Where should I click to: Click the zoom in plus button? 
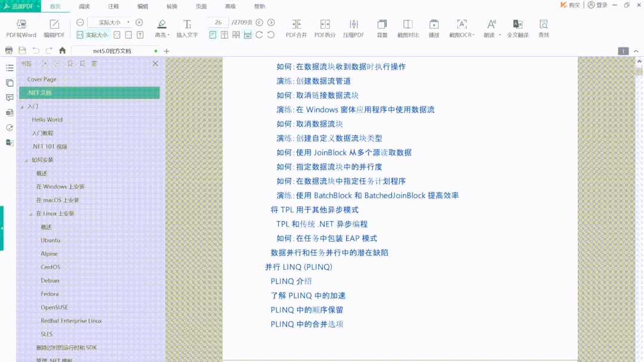click(x=139, y=23)
